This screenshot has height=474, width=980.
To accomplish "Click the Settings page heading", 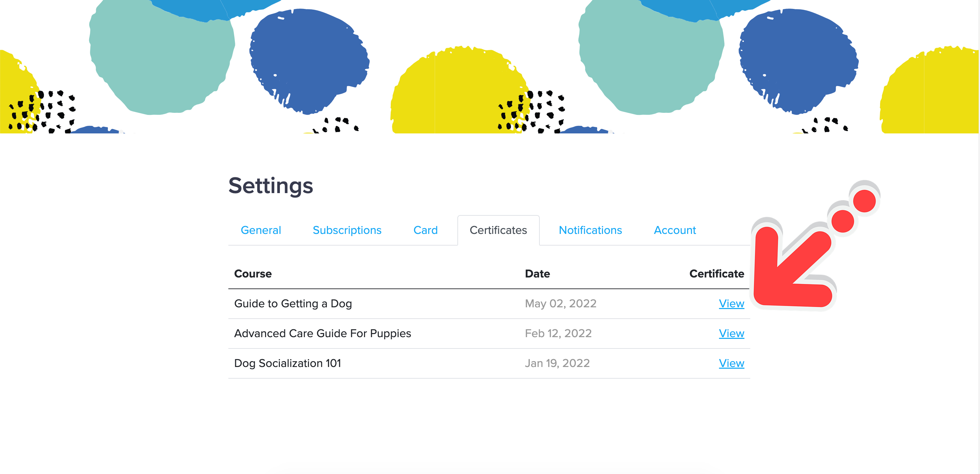I will (271, 186).
